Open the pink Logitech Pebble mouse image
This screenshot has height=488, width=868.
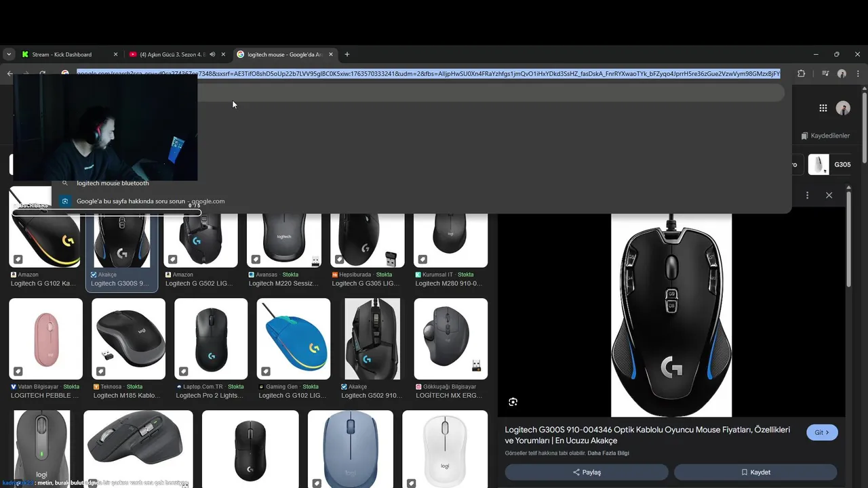[45, 339]
